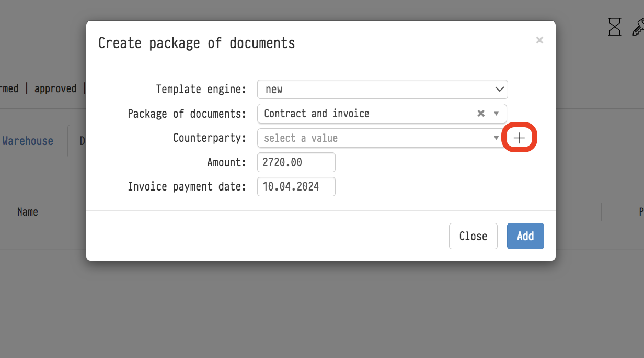
Task: Click the blue Add button
Action: (x=525, y=236)
